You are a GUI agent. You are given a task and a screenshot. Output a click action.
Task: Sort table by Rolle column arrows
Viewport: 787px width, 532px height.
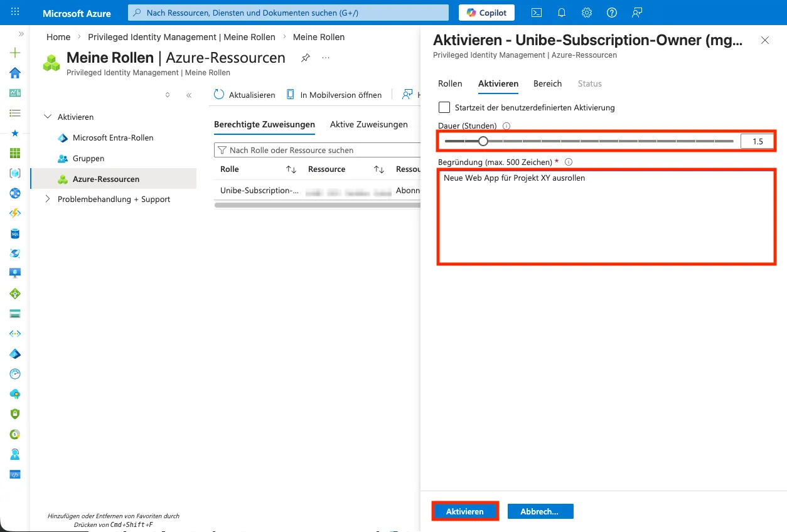pyautogui.click(x=291, y=169)
